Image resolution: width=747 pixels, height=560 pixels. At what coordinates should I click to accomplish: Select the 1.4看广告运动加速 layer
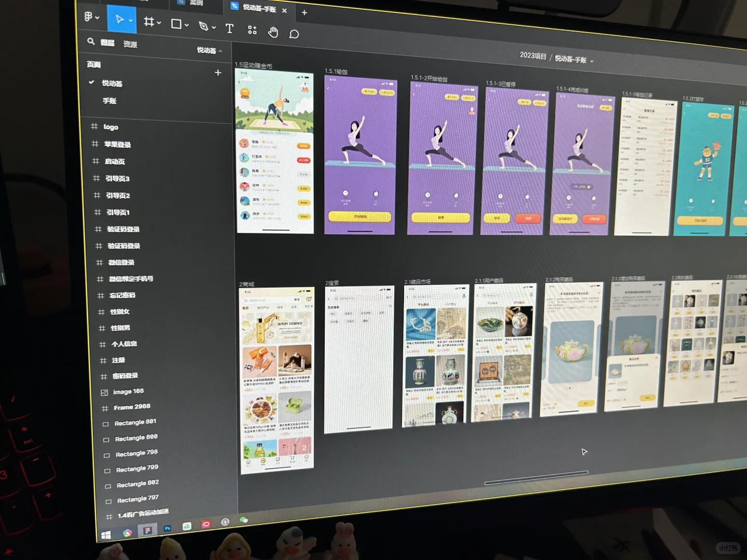pos(143,513)
